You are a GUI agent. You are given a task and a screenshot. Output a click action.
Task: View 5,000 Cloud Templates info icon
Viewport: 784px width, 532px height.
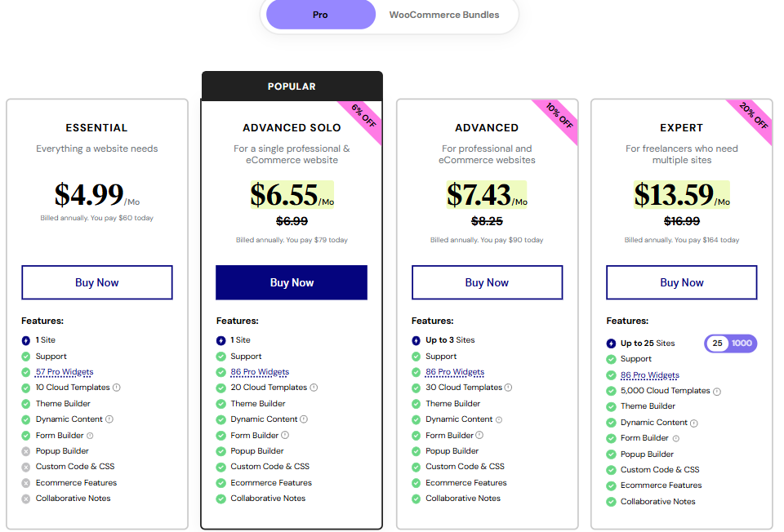tap(717, 391)
